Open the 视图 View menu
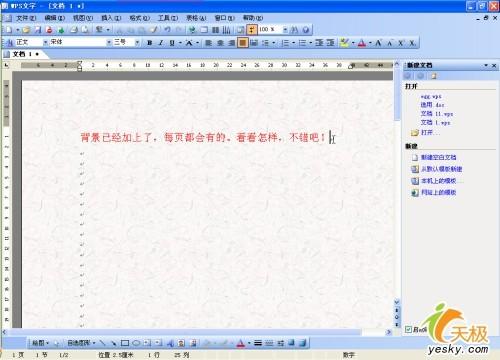The image size is (500, 360). [x=83, y=18]
